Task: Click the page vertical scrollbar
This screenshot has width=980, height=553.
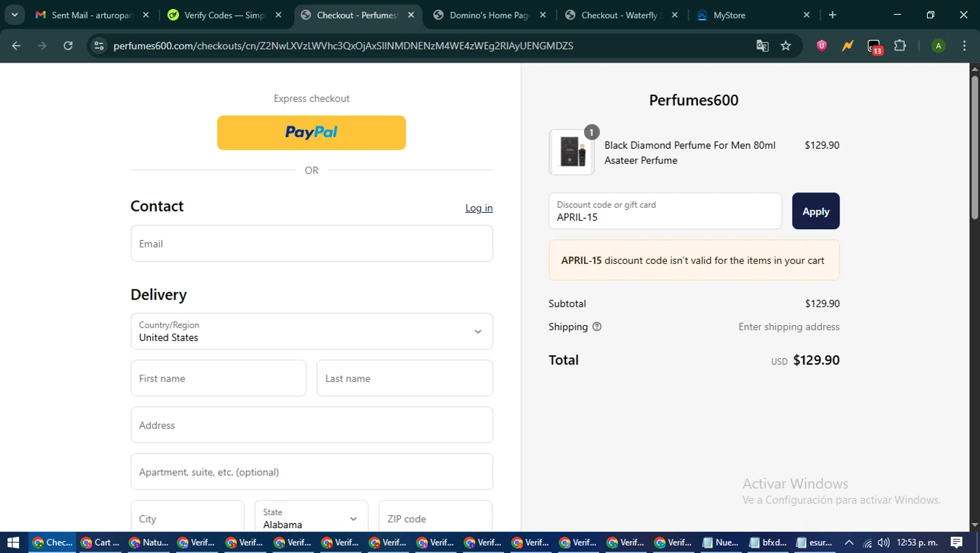Action: (x=975, y=147)
